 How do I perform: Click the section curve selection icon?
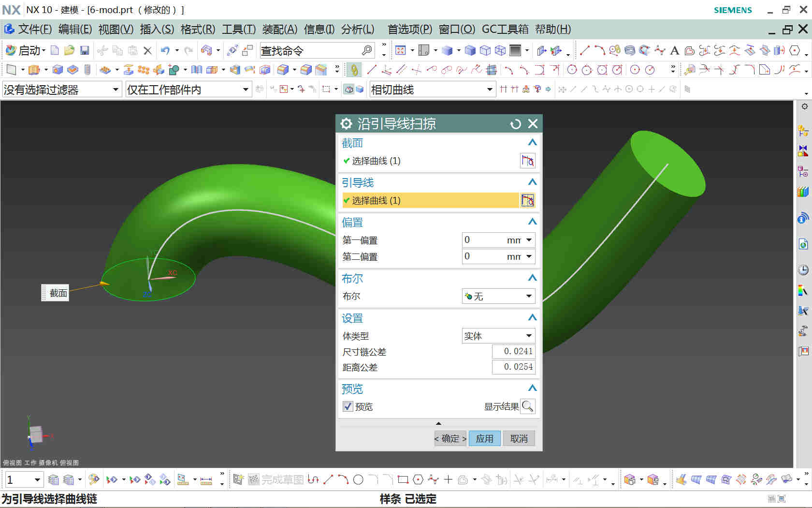[527, 161]
